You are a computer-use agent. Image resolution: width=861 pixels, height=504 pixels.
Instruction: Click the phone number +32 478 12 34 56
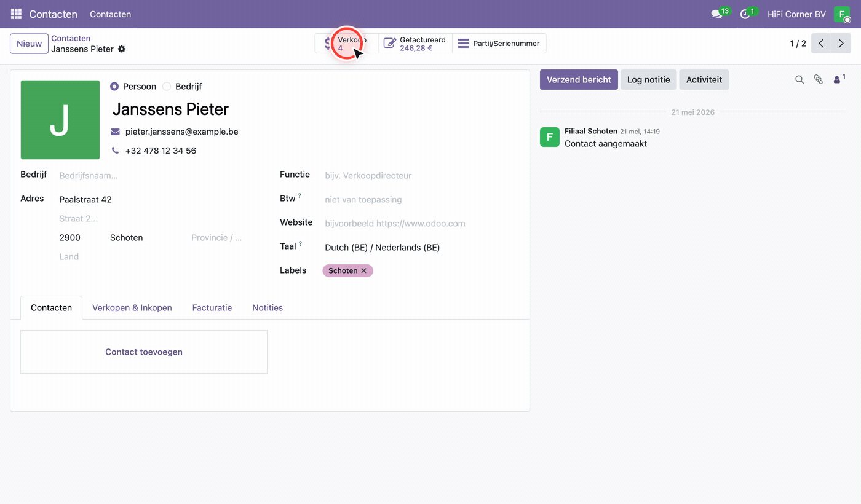click(x=161, y=151)
